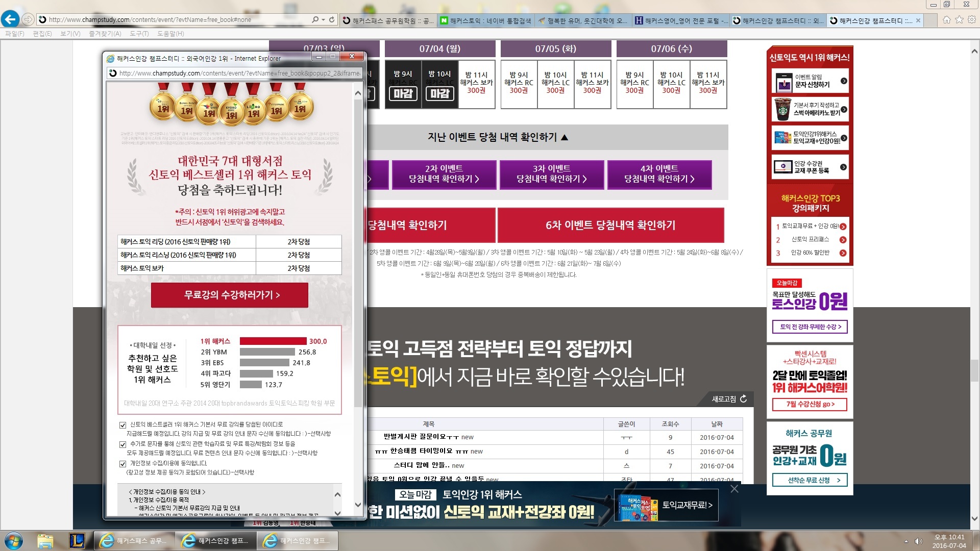Image resolution: width=980 pixels, height=551 pixels.
Task: Open the 편집(E) menu
Action: tap(42, 34)
